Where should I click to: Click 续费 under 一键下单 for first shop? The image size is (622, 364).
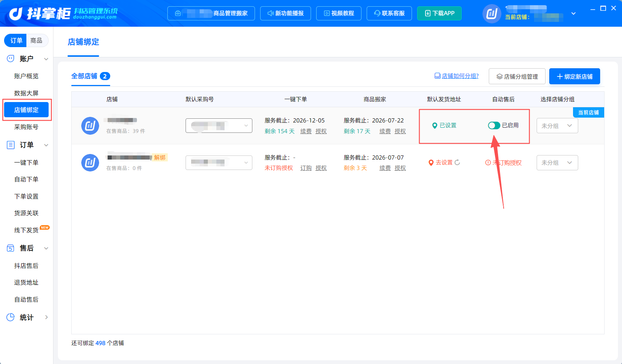tap(306, 131)
